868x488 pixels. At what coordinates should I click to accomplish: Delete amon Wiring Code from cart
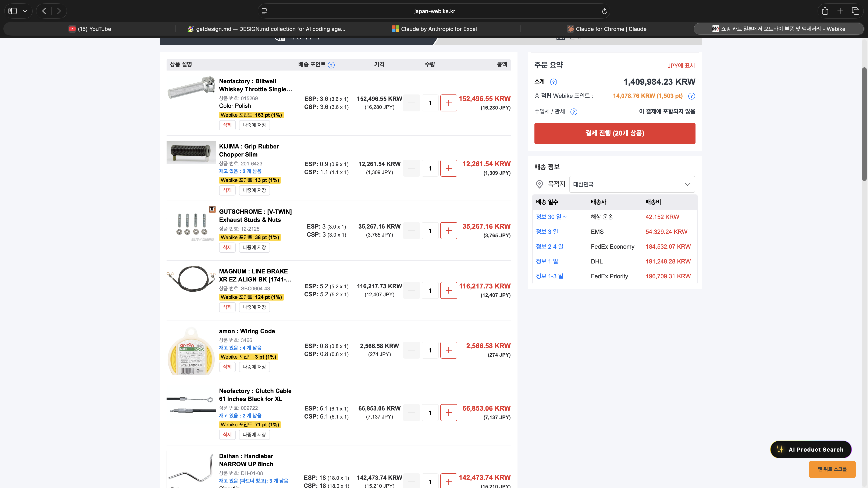(227, 367)
